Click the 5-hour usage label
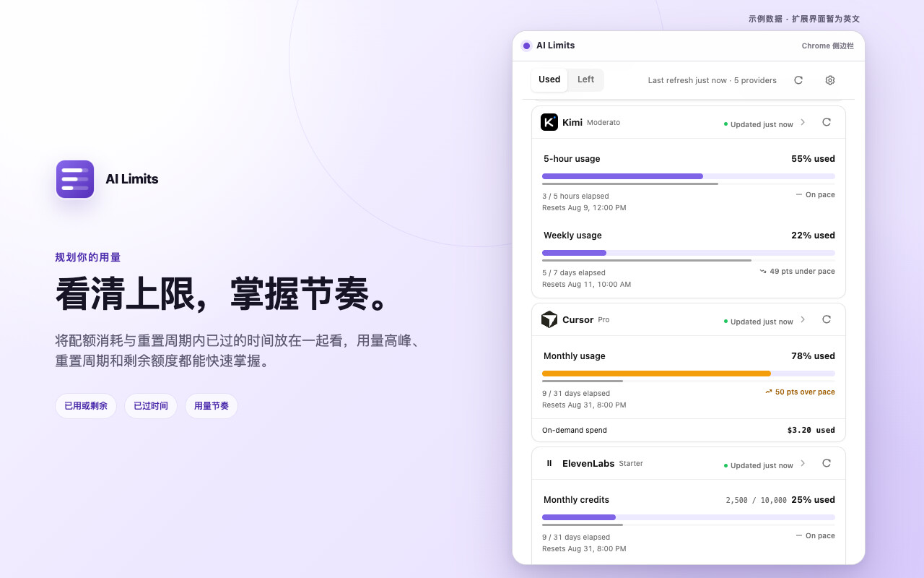The height and width of the screenshot is (578, 924). (x=572, y=159)
